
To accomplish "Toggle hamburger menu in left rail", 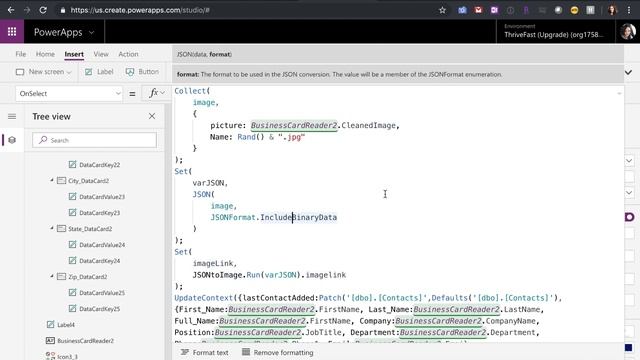I will tap(12, 117).
